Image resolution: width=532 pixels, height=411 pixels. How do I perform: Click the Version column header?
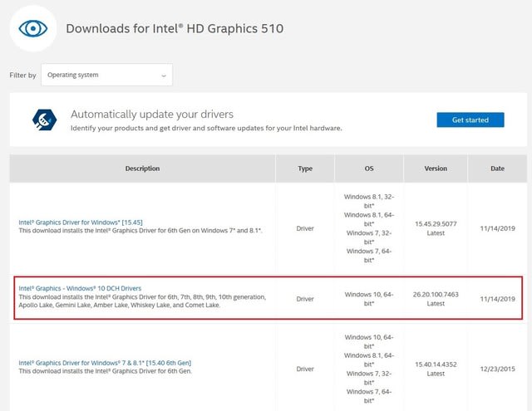click(x=436, y=169)
